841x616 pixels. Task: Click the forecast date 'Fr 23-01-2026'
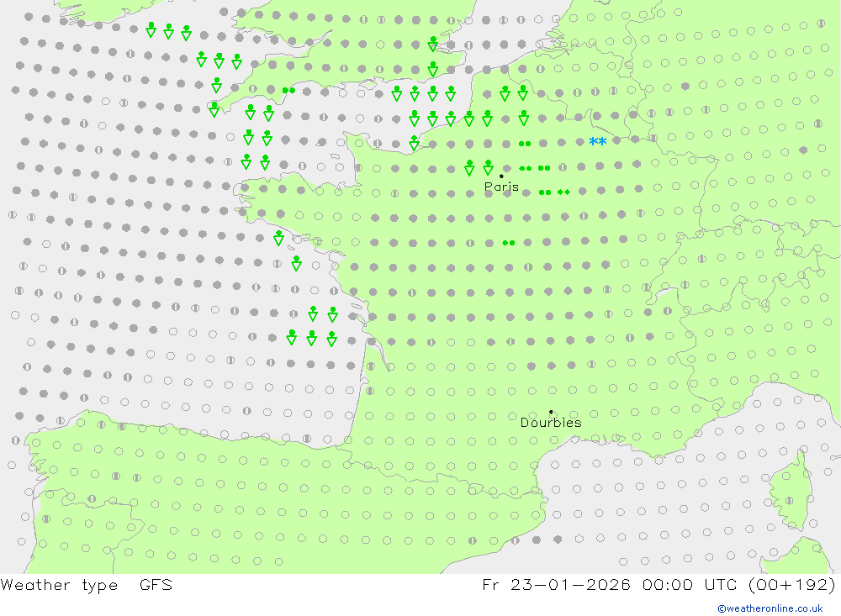click(x=556, y=584)
